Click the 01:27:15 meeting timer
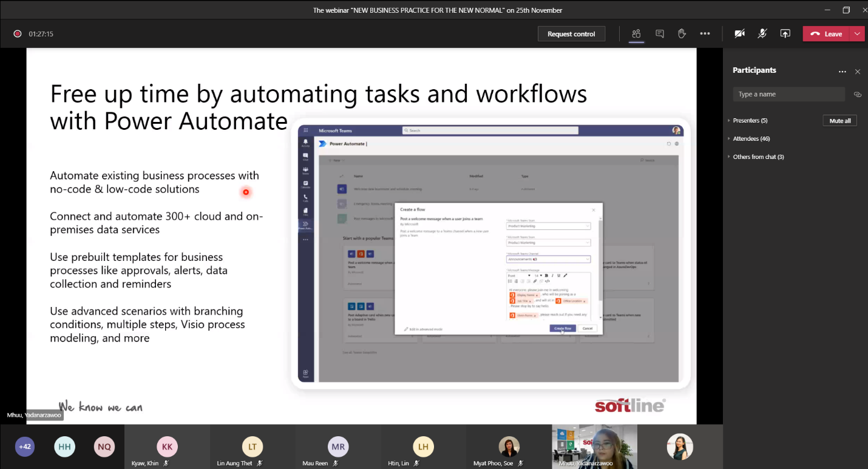 tap(41, 34)
